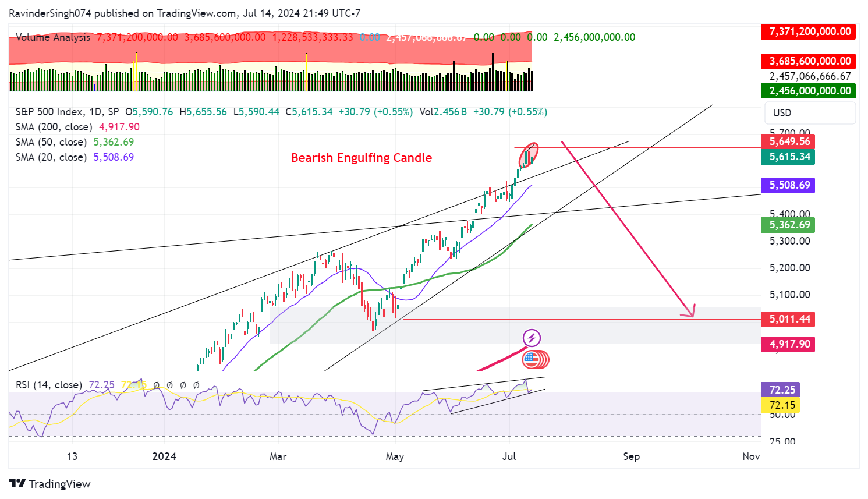
Task: Click the 5,508.69 SMA price label
Action: tap(789, 185)
